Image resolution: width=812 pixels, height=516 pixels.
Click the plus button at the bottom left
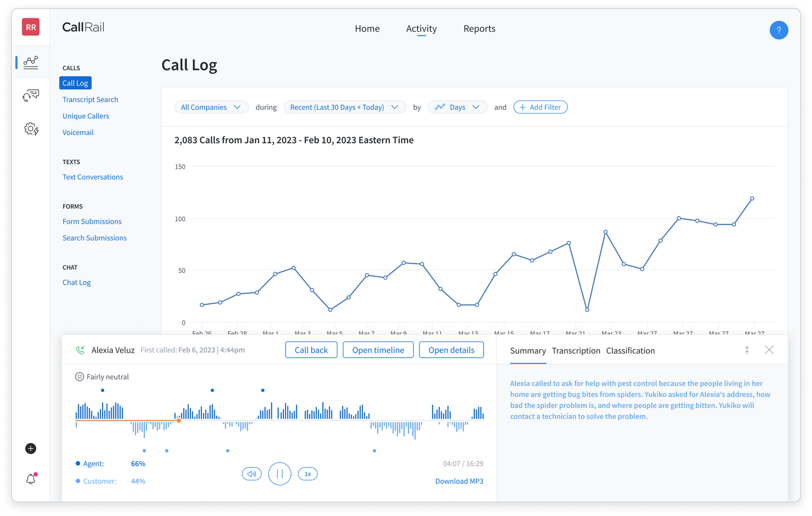[x=30, y=448]
